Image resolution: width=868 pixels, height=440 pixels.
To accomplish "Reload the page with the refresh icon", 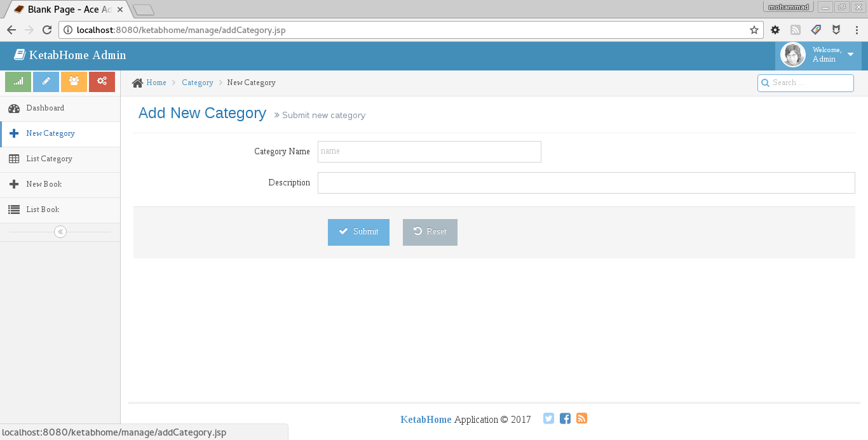I will (46, 30).
